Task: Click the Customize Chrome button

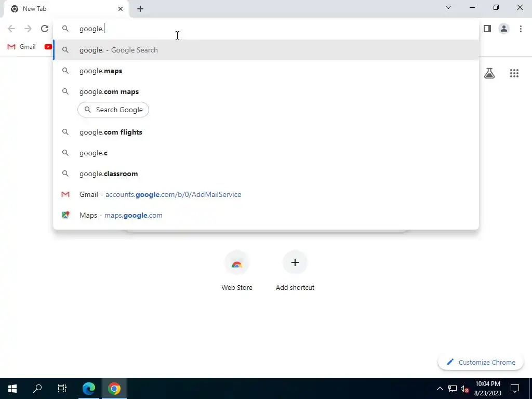Action: pyautogui.click(x=481, y=362)
